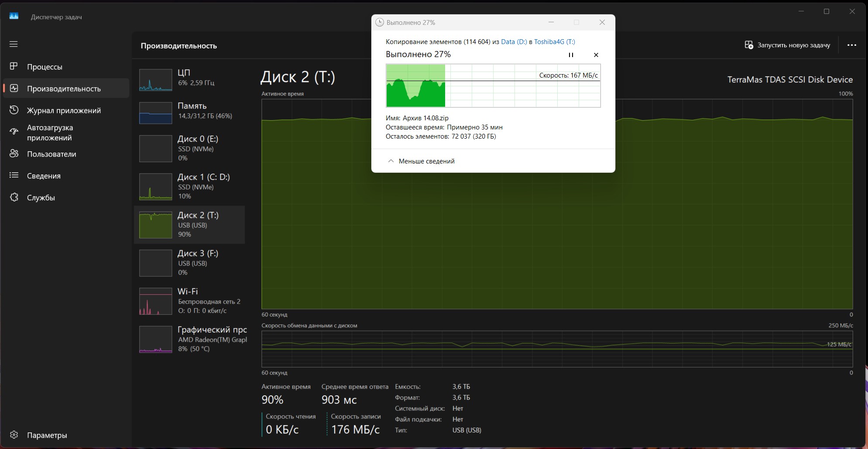868x449 pixels.
Task: Click the Services puzzle icon
Action: pyautogui.click(x=14, y=197)
